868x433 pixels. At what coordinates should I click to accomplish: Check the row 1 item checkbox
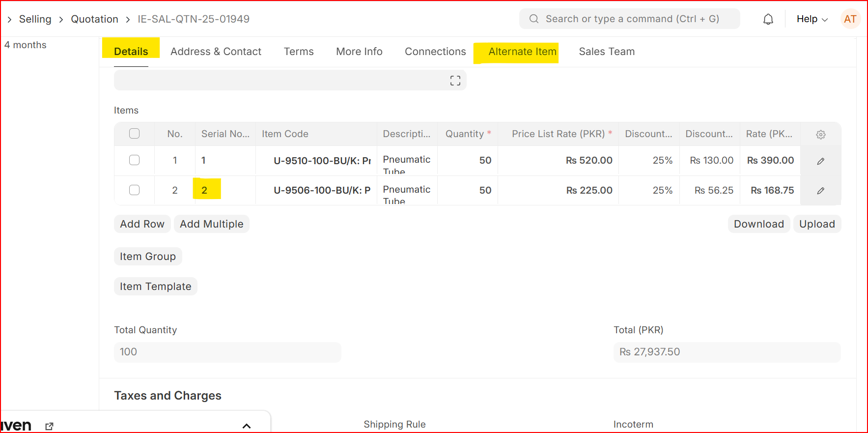(x=134, y=160)
